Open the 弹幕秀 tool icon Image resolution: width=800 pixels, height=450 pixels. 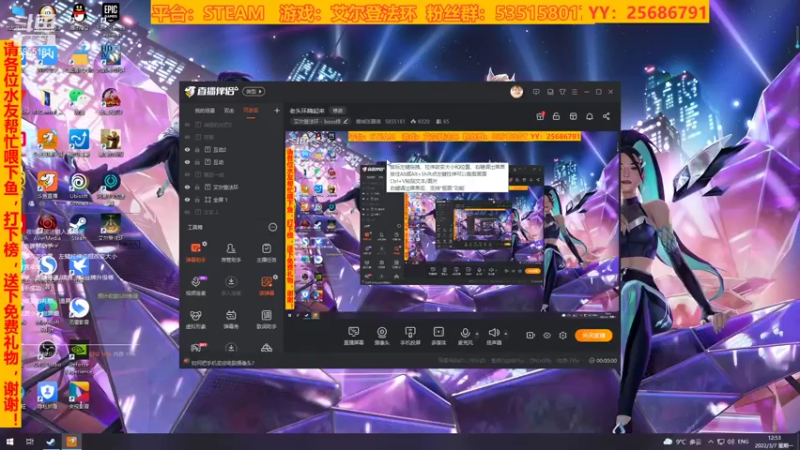[231, 319]
